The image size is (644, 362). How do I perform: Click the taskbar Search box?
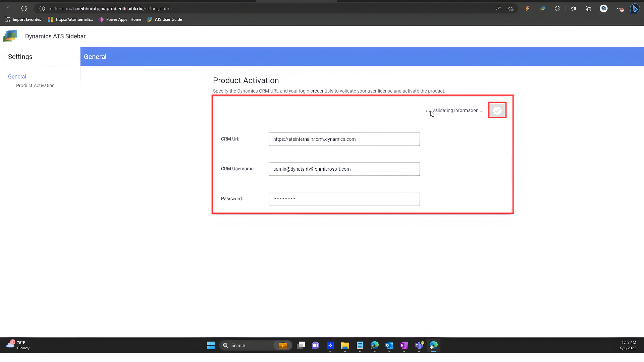tap(256, 345)
